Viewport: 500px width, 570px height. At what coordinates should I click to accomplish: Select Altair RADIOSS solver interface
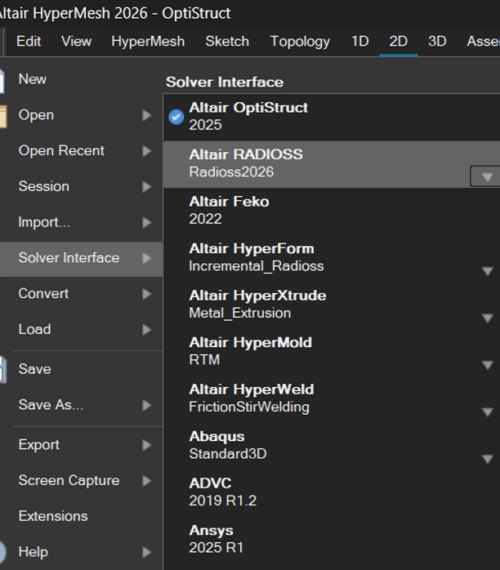point(332,164)
